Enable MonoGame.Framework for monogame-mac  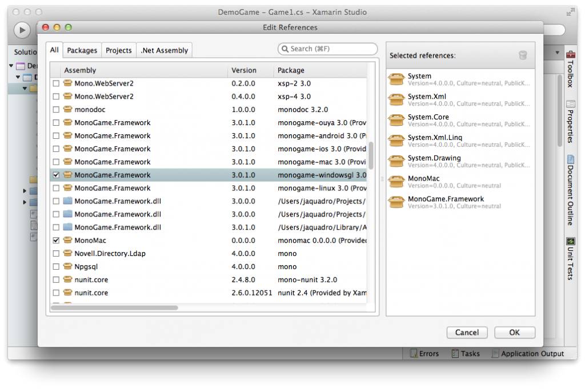coord(56,162)
